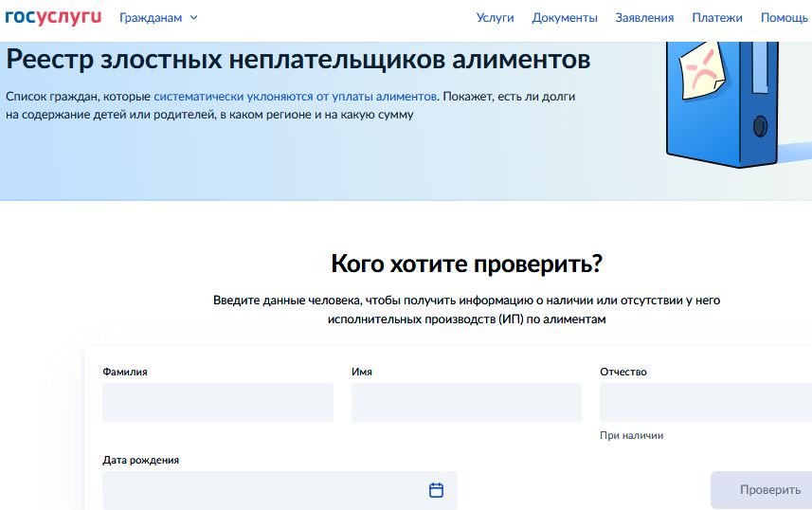The height and width of the screenshot is (510, 812).
Task: Click the Кого хотите проверить heading
Action: [466, 264]
